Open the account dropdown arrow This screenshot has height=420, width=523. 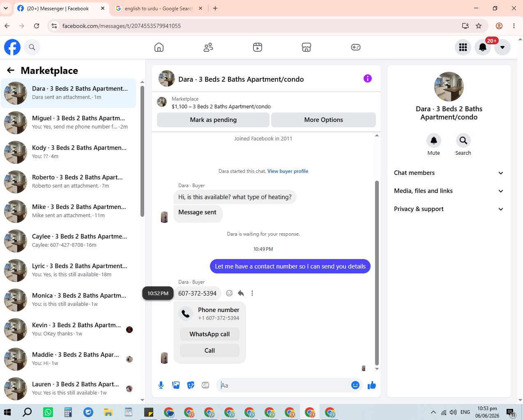(x=502, y=47)
